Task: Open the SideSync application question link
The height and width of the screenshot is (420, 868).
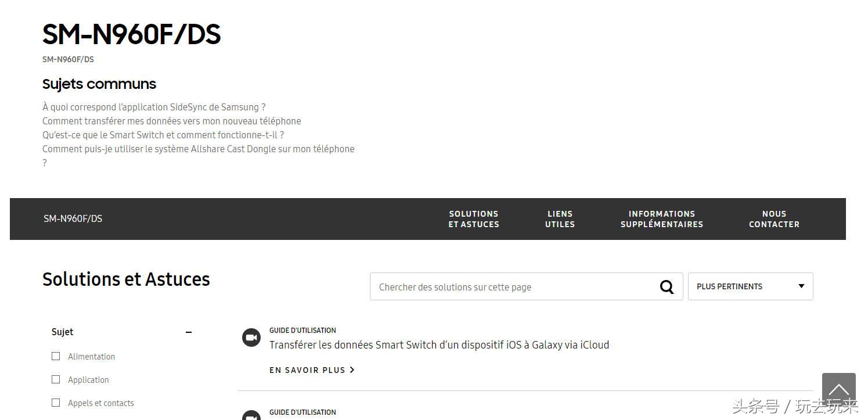Action: coord(154,107)
